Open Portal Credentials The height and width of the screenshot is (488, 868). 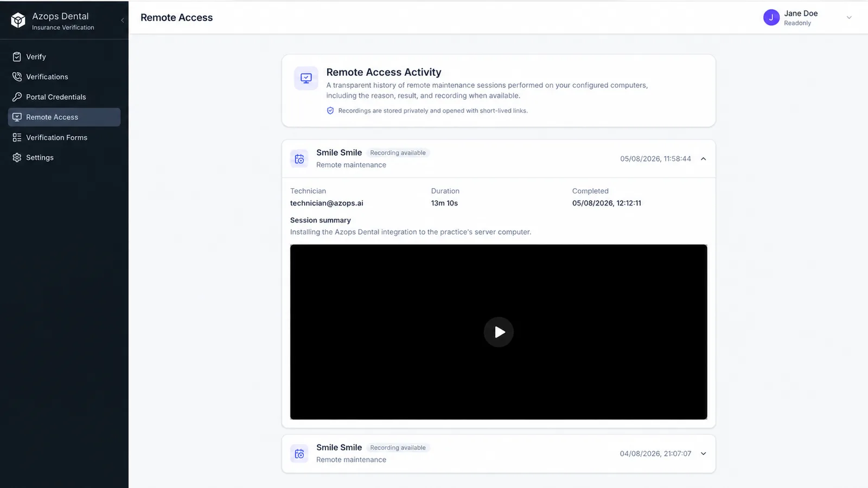(64, 97)
